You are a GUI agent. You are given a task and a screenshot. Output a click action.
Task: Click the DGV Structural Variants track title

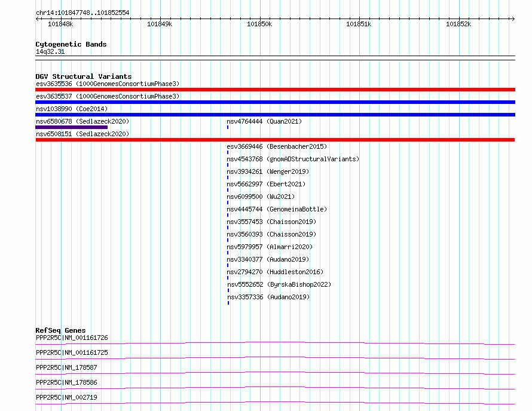point(84,76)
